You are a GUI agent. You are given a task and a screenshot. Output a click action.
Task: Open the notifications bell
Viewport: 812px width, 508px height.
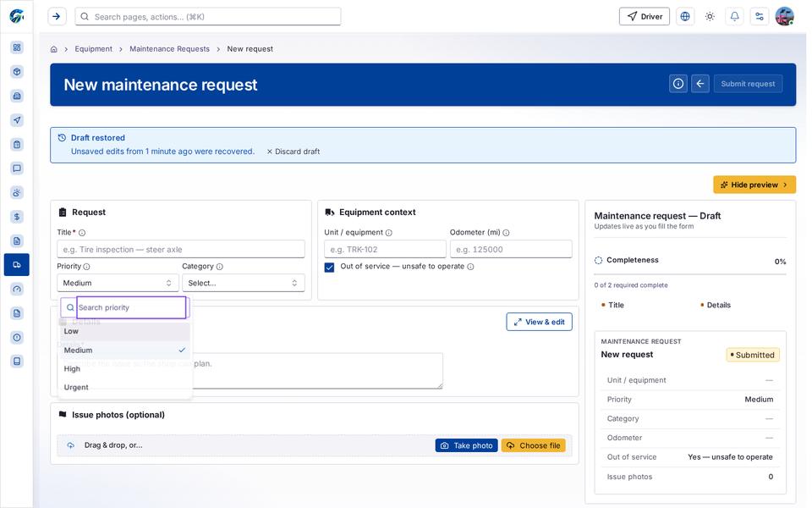click(735, 17)
